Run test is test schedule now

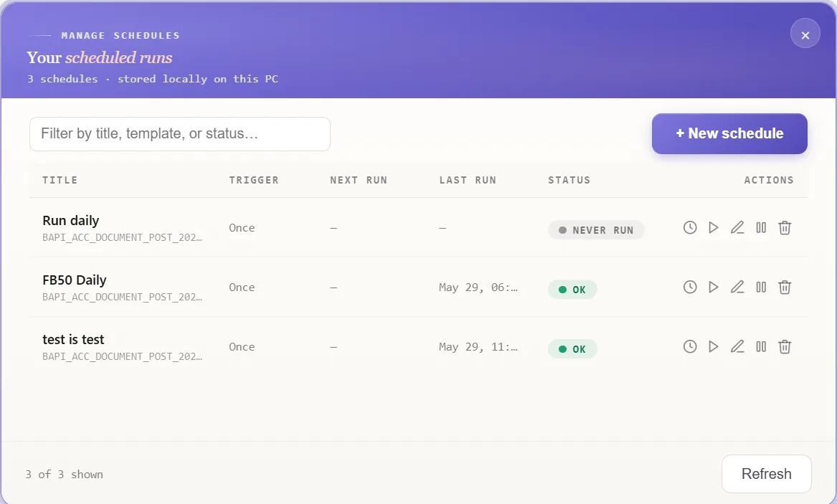pyautogui.click(x=713, y=347)
